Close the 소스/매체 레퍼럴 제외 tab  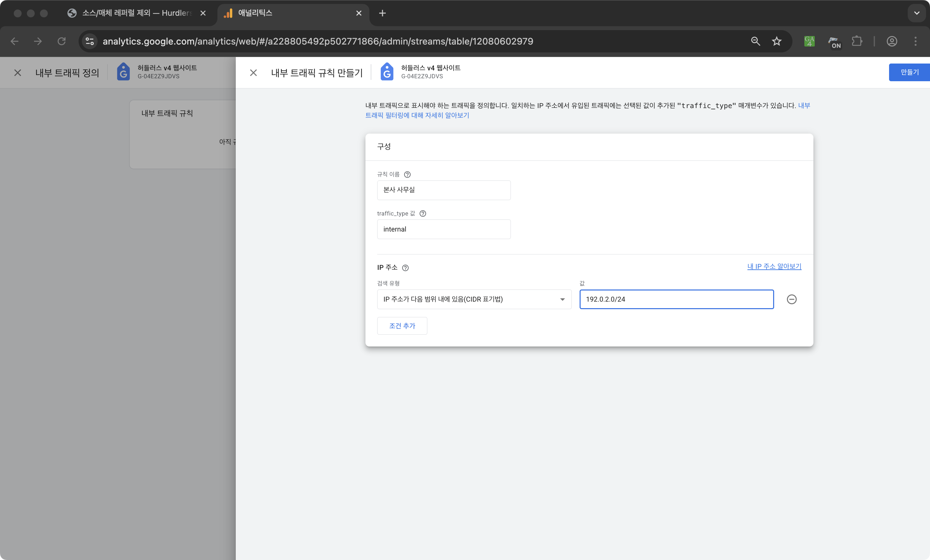[x=203, y=13]
